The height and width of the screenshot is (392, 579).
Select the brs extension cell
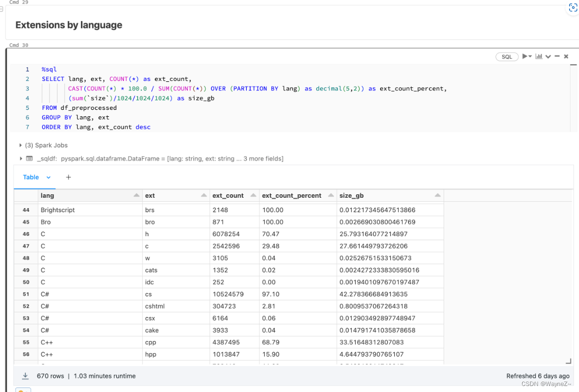pos(176,210)
